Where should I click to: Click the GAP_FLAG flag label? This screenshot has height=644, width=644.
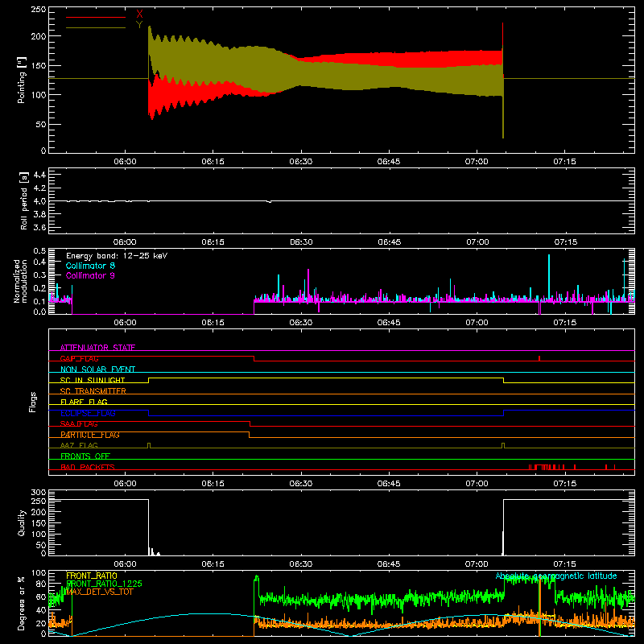point(79,358)
